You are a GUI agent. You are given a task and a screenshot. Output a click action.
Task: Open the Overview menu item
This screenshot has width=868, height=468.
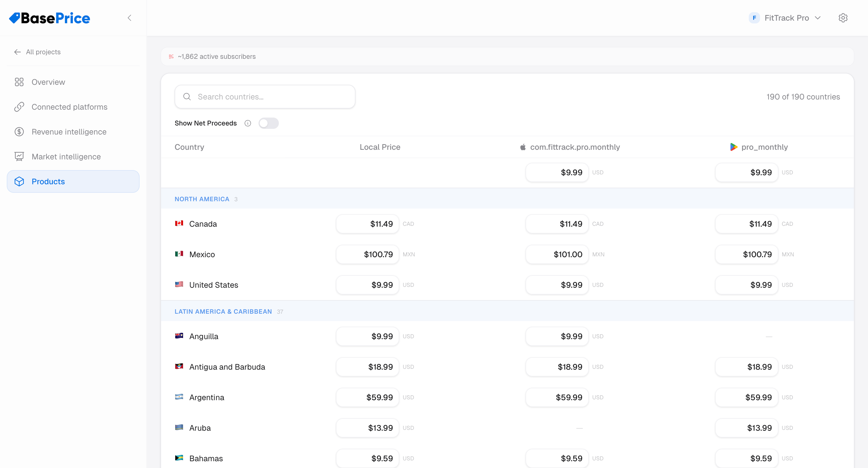(73, 82)
